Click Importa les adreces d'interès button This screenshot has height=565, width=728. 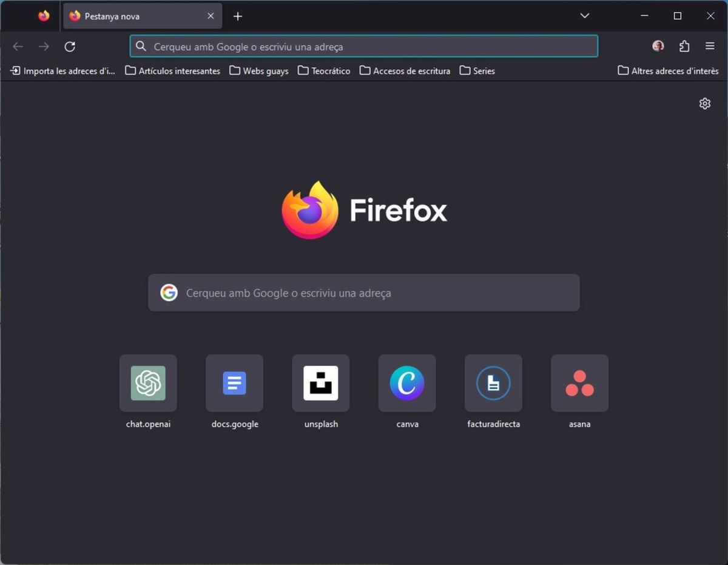[63, 71]
